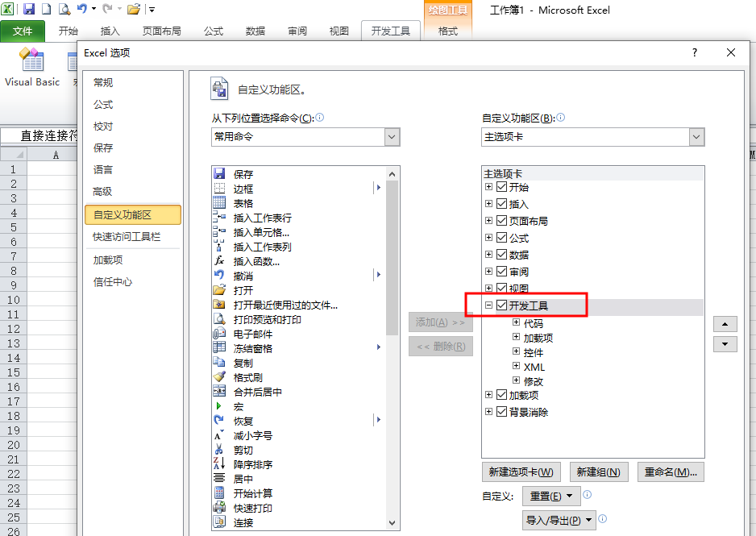The width and height of the screenshot is (756, 536).
Task: Uncheck the 开发工具 tab checkbox
Action: tap(502, 305)
